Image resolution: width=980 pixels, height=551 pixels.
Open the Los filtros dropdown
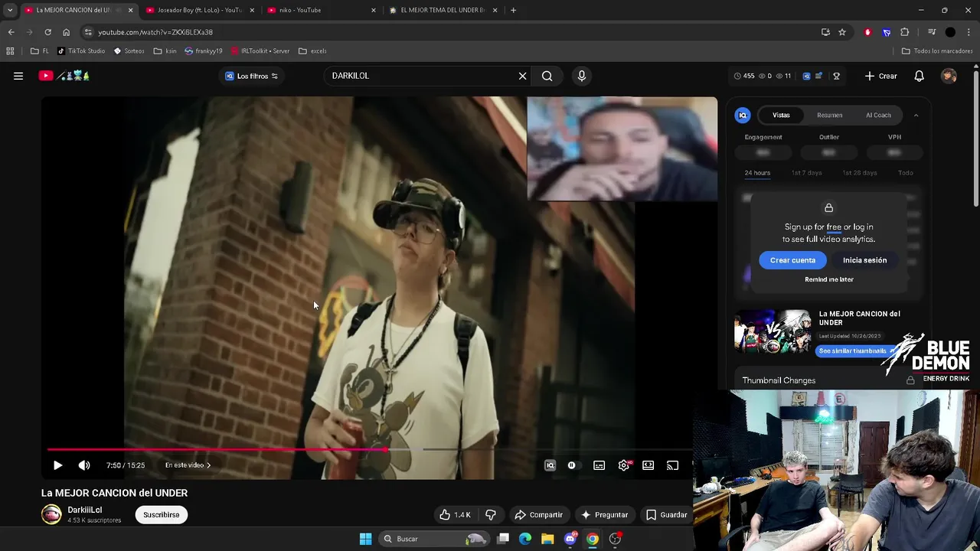click(252, 76)
